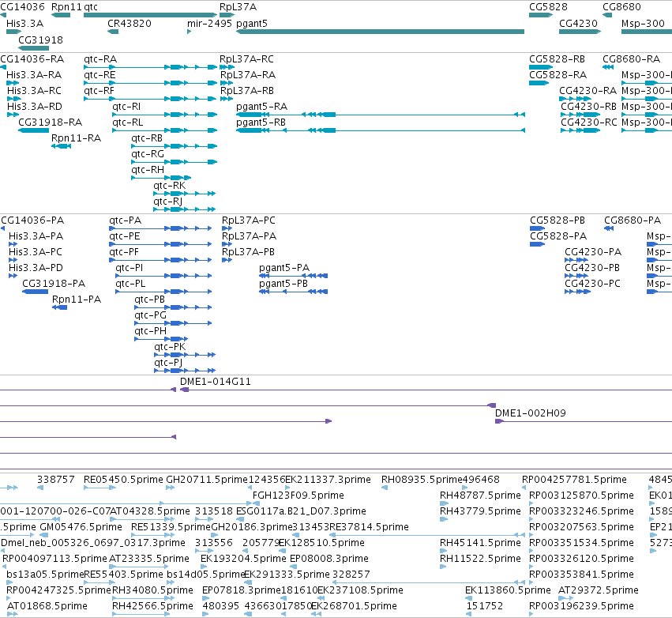Click the AT29372.5prime EST label
672x618 pixels.
pyautogui.click(x=599, y=590)
